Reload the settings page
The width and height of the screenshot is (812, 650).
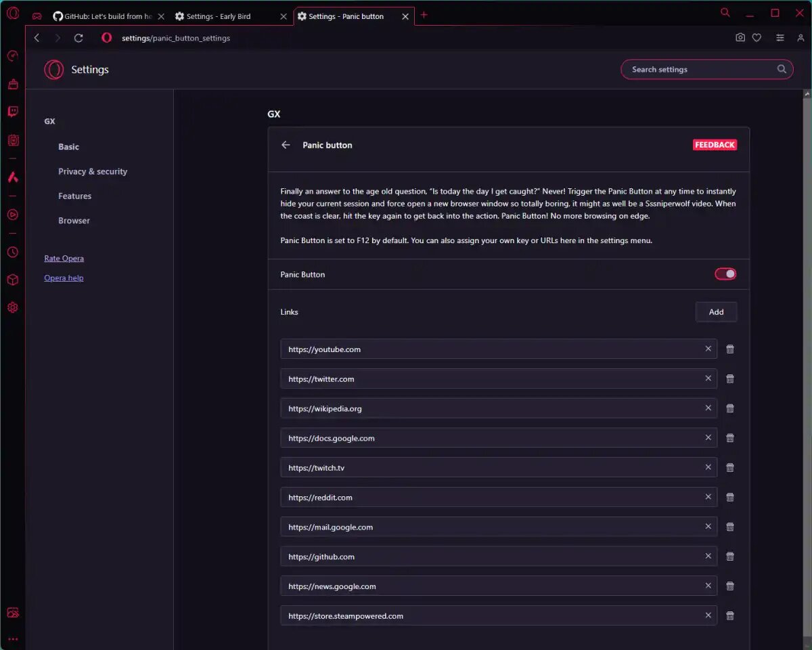click(78, 38)
